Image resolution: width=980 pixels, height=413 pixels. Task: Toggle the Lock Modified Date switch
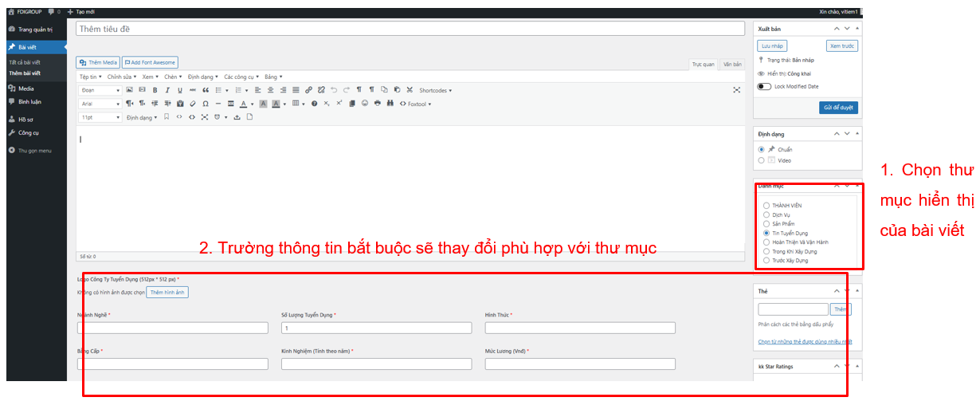click(765, 86)
